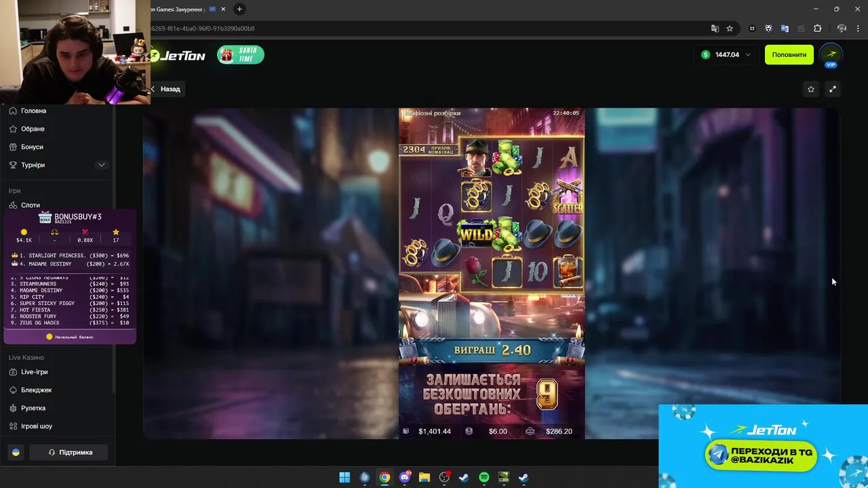The image size is (868, 488).
Task: Click the Santa Time promo badge
Action: pyautogui.click(x=241, y=55)
